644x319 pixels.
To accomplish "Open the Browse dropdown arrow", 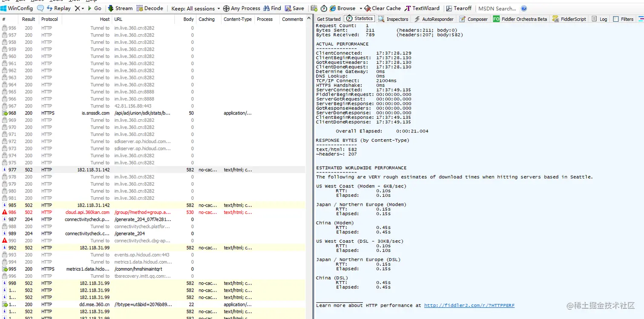I will coord(360,8).
